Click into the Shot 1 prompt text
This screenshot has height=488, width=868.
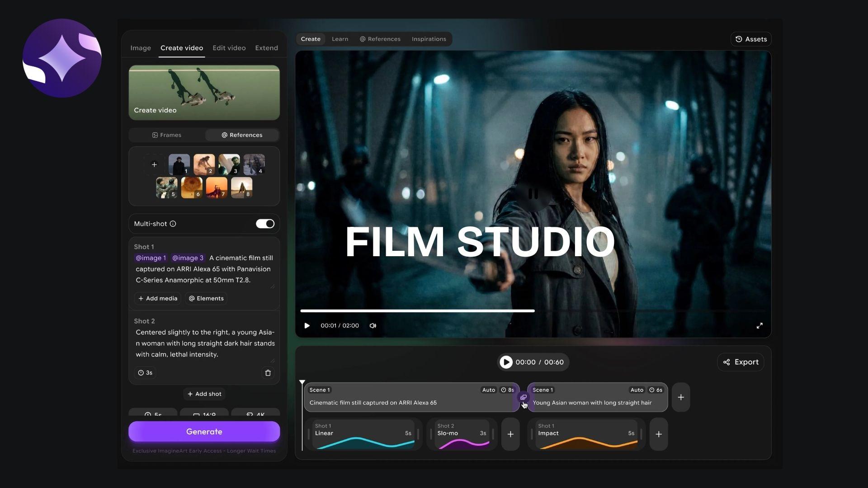[204, 269]
